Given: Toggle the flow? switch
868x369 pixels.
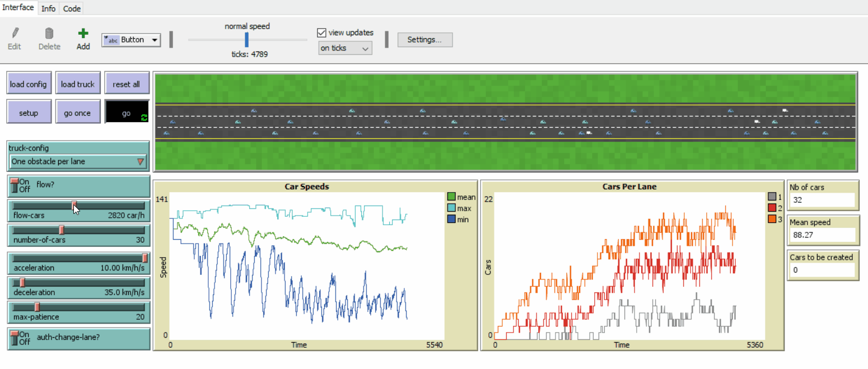Looking at the screenshot, I should 16,185.
